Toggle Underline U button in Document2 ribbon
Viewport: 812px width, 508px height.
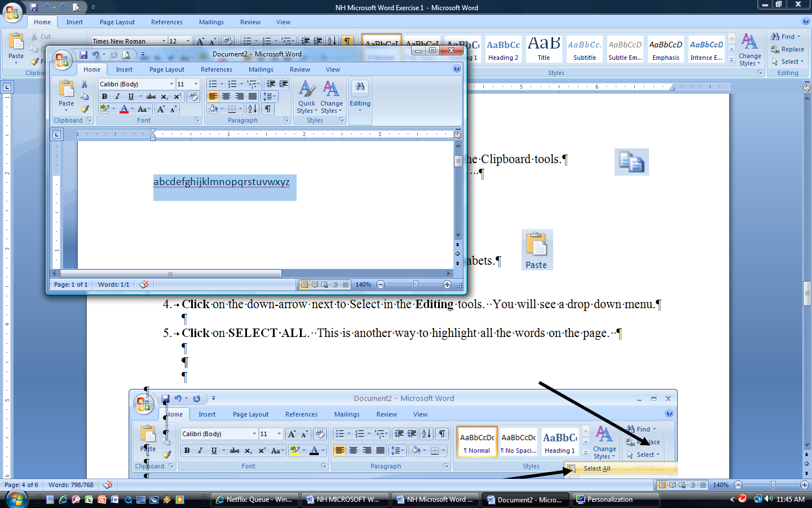131,97
